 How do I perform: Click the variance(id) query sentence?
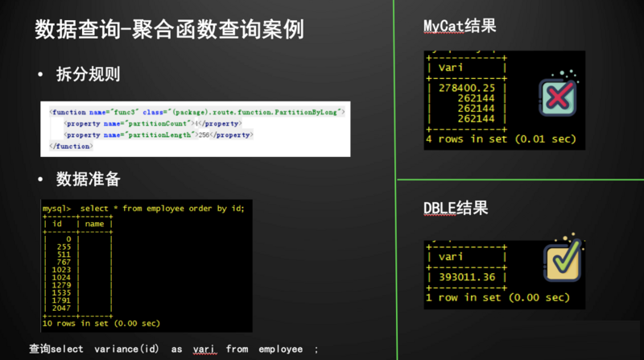click(x=174, y=350)
